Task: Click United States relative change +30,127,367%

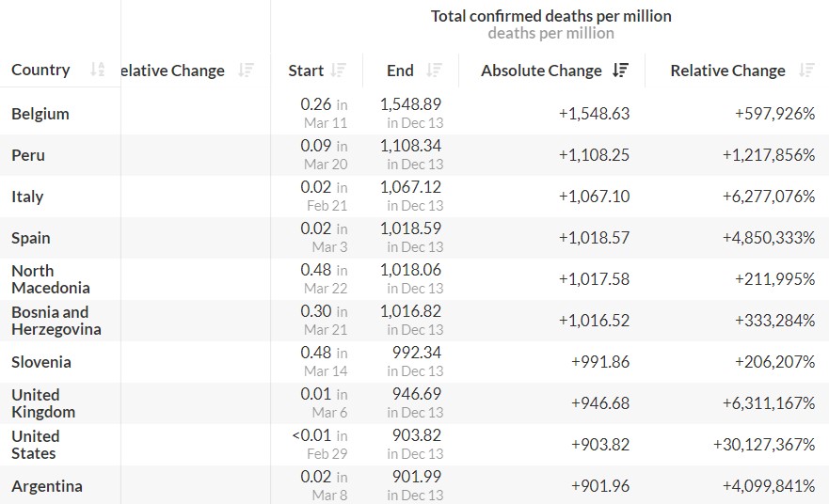Action: point(763,445)
